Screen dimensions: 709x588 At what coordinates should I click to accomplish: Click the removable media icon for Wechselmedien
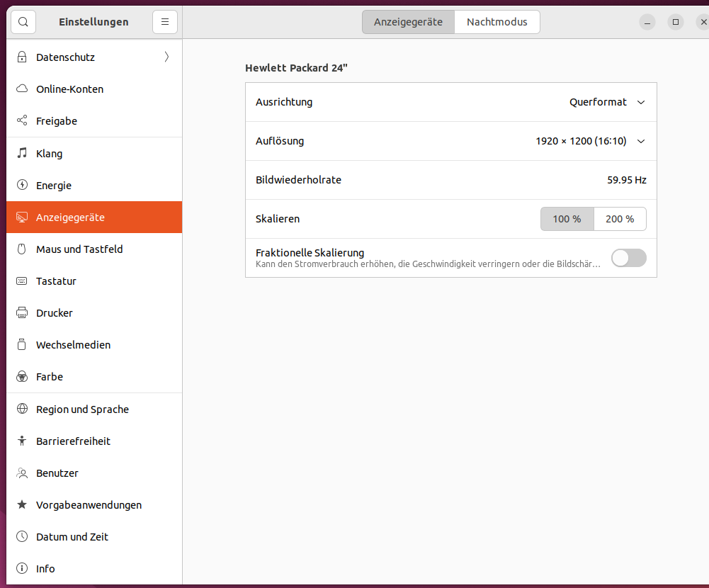pos(22,344)
